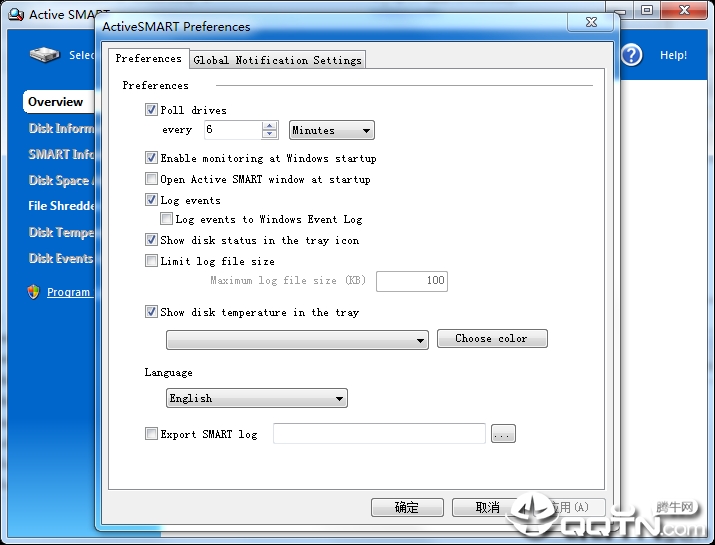Image resolution: width=715 pixels, height=545 pixels.
Task: Click the Maximum log file size field
Action: point(412,281)
